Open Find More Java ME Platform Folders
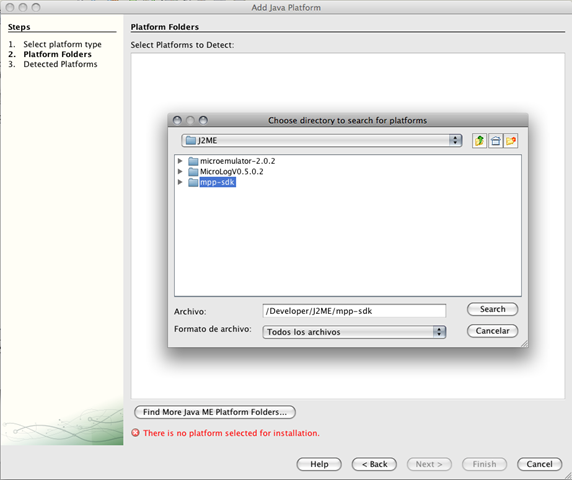 tap(215, 412)
